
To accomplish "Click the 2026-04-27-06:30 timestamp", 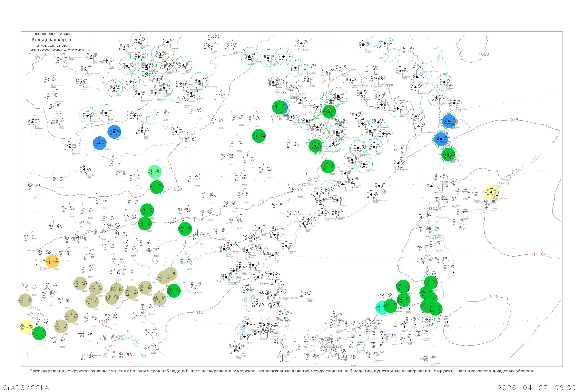I will pyautogui.click(x=537, y=388).
